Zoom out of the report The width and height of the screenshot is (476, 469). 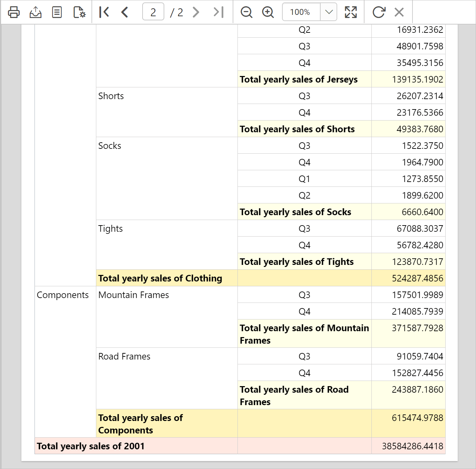(246, 12)
